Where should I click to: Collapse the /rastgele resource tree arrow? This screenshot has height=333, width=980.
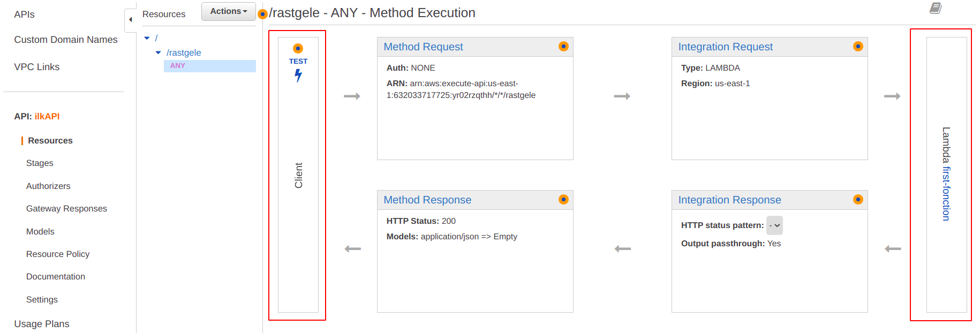(158, 52)
